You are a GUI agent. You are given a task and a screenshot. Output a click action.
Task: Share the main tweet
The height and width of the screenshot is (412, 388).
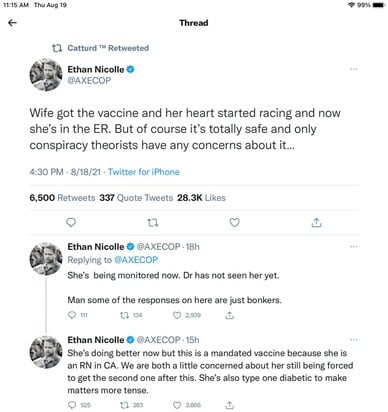tap(316, 222)
